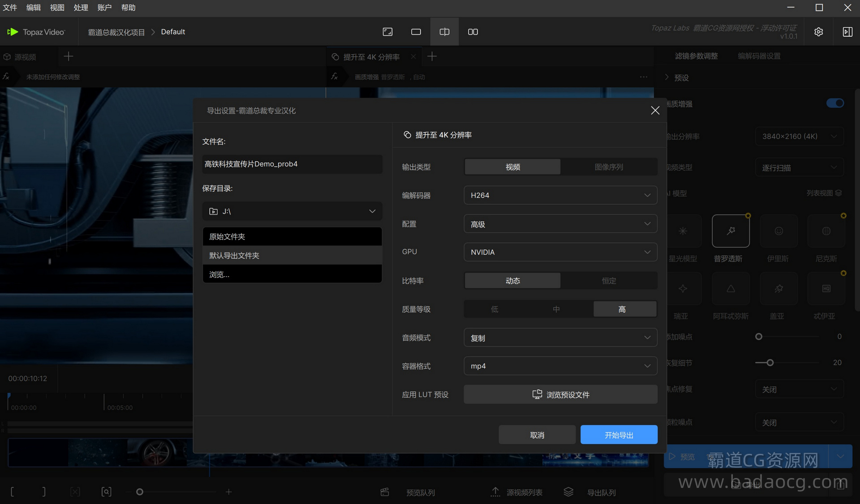
Task: Click inside the 文件名 input field
Action: tap(292, 164)
